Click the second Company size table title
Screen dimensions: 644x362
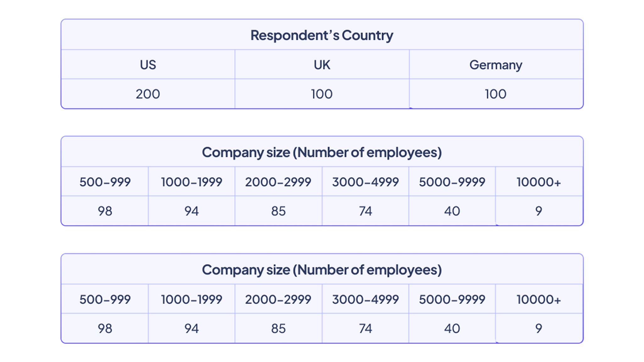[x=322, y=270]
